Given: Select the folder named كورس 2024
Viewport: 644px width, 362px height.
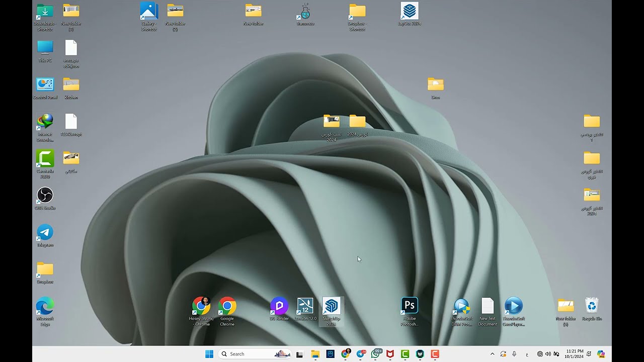Looking at the screenshot, I should pos(357,125).
